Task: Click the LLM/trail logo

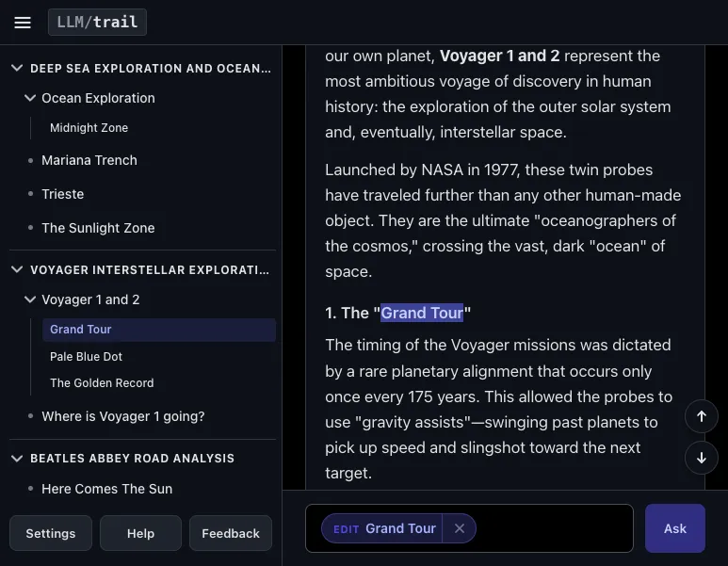Action: (x=97, y=22)
